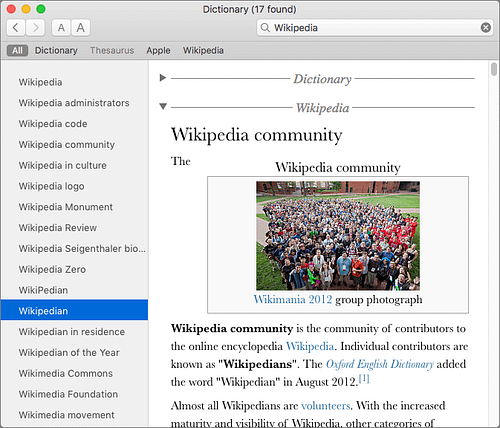Click the Wikimania group photograph thumbnail
This screenshot has height=428, width=500.
[338, 236]
